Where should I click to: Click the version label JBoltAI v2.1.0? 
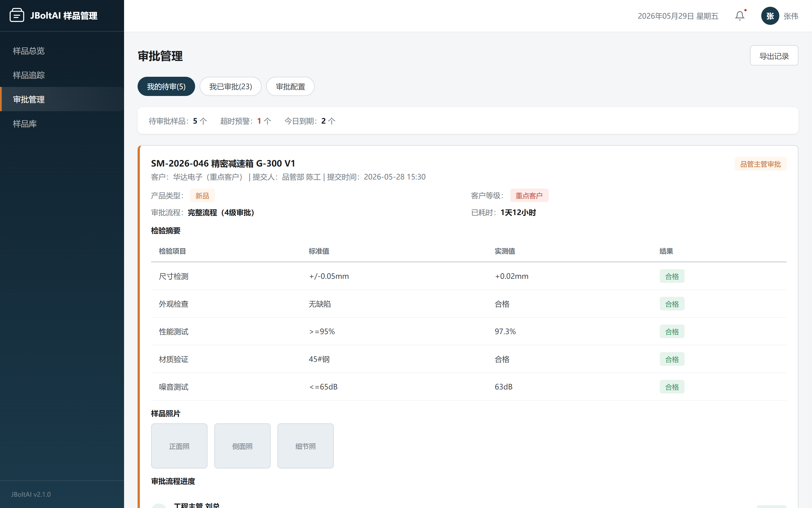[x=31, y=494]
